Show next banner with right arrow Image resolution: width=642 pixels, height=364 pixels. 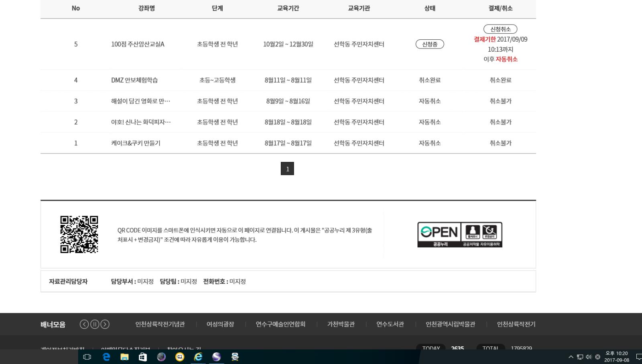(105, 324)
